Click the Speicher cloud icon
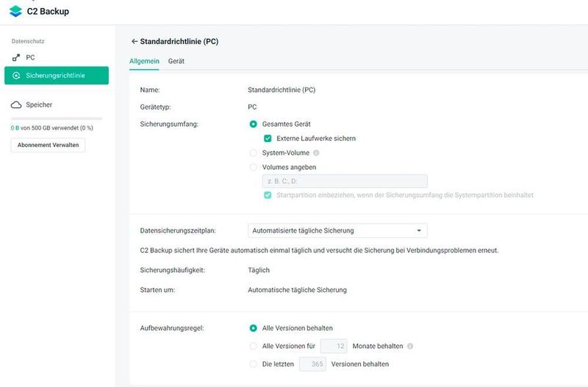The width and height of the screenshot is (588, 387). (x=16, y=105)
